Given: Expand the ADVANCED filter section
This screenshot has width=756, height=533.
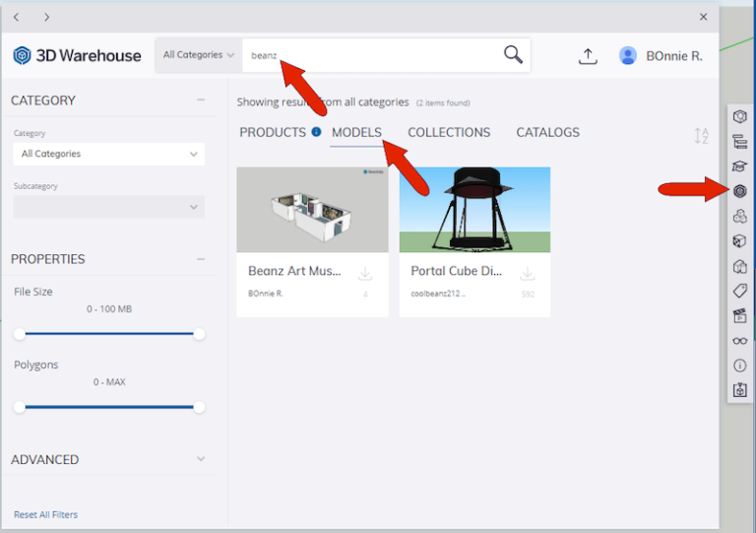Looking at the screenshot, I should point(201,459).
